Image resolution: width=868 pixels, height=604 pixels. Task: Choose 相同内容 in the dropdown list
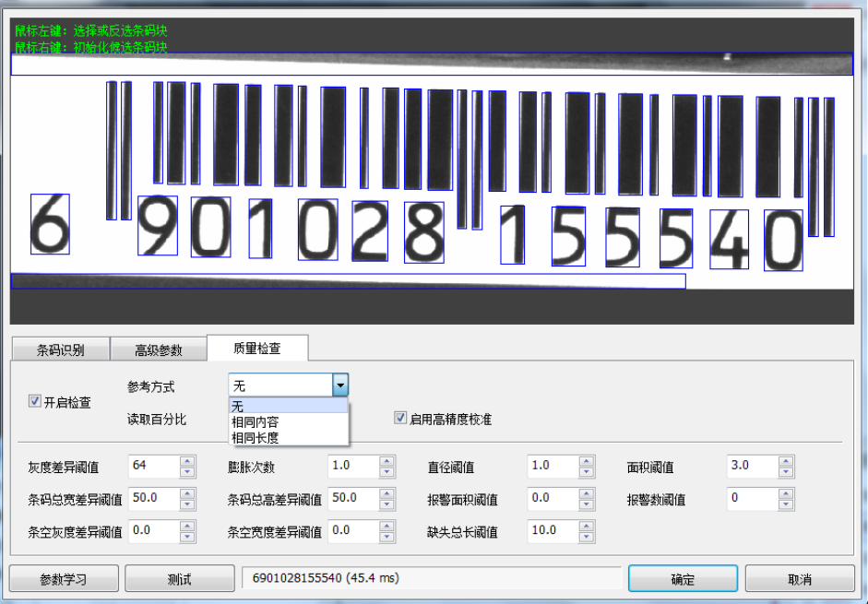click(289, 421)
